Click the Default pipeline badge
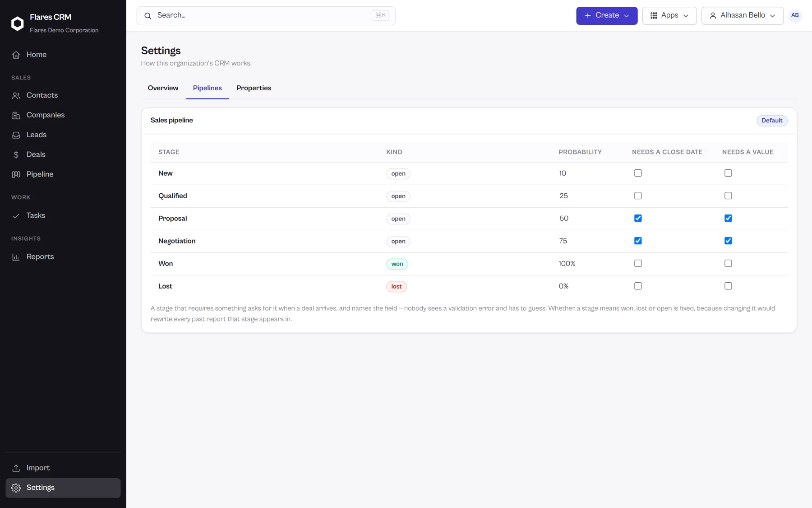The width and height of the screenshot is (812, 508). tap(772, 121)
